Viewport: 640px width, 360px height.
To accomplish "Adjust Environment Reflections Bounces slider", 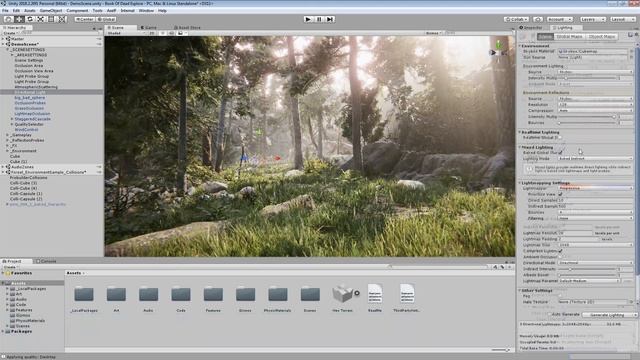I will 588,122.
